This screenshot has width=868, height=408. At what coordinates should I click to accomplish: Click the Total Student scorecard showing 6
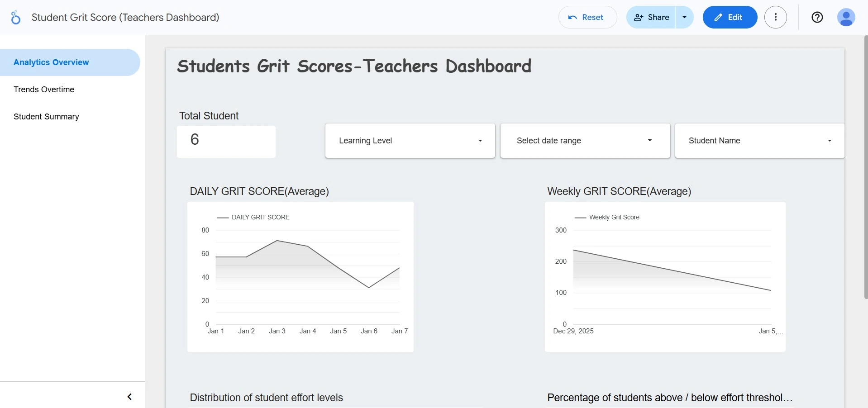coord(226,141)
